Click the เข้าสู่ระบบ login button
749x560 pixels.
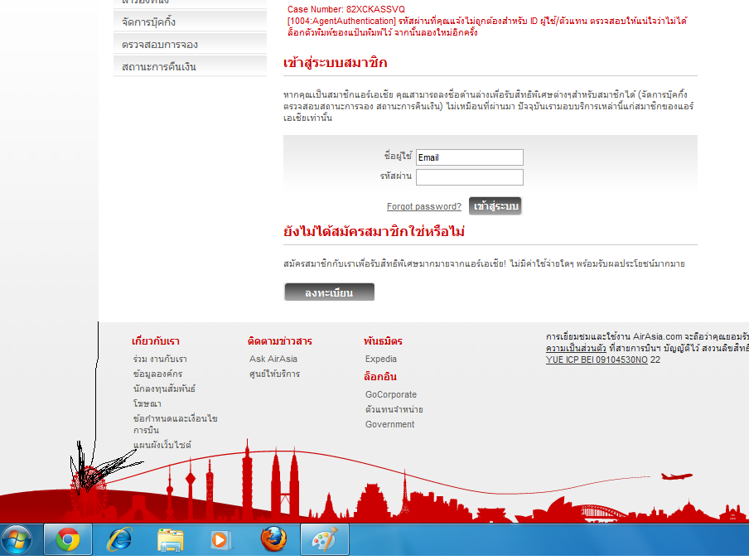coord(495,206)
